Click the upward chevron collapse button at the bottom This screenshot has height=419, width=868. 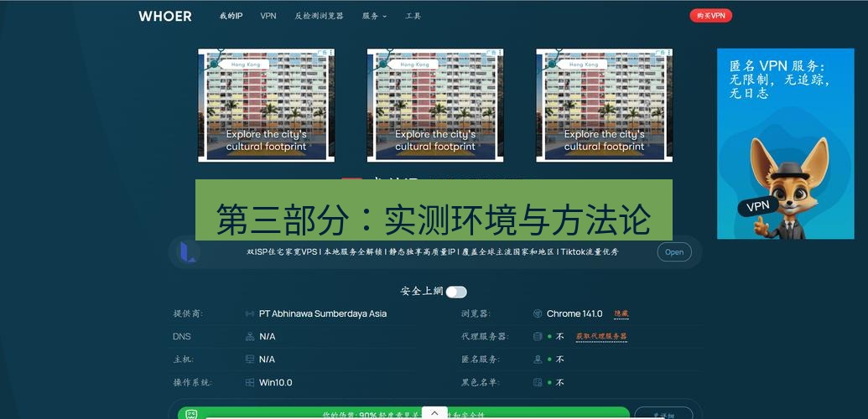[434, 413]
